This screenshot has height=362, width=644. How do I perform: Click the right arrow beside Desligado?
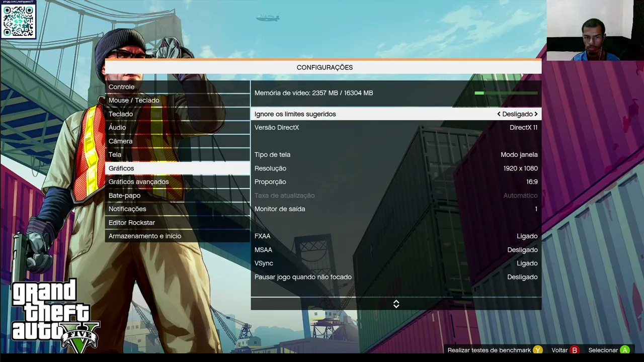coord(536,114)
